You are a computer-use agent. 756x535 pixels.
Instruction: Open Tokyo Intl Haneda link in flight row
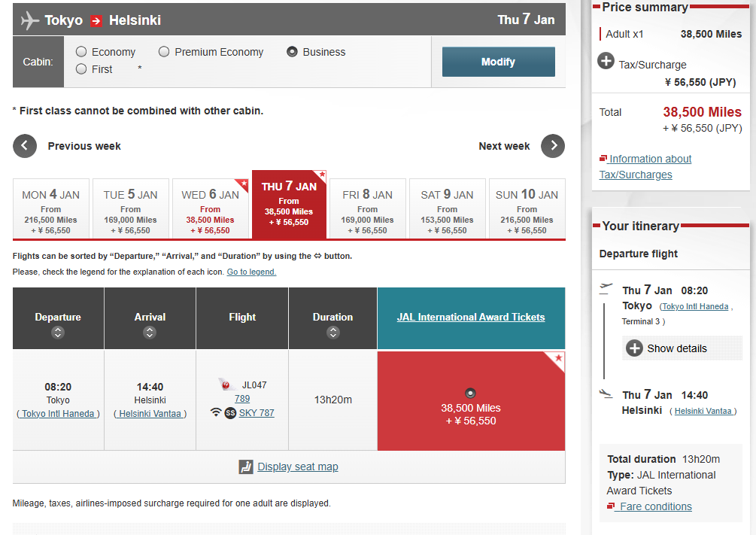(58, 413)
